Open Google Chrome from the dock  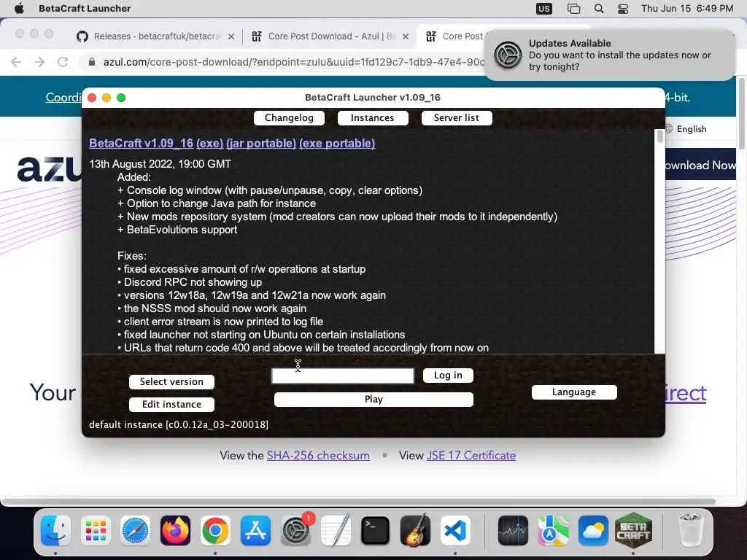coord(215,531)
